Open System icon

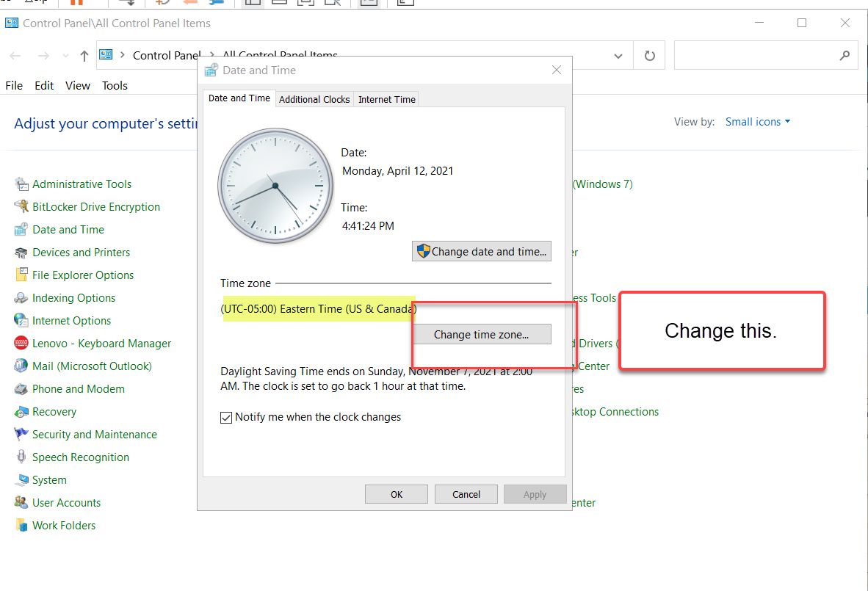[21, 479]
